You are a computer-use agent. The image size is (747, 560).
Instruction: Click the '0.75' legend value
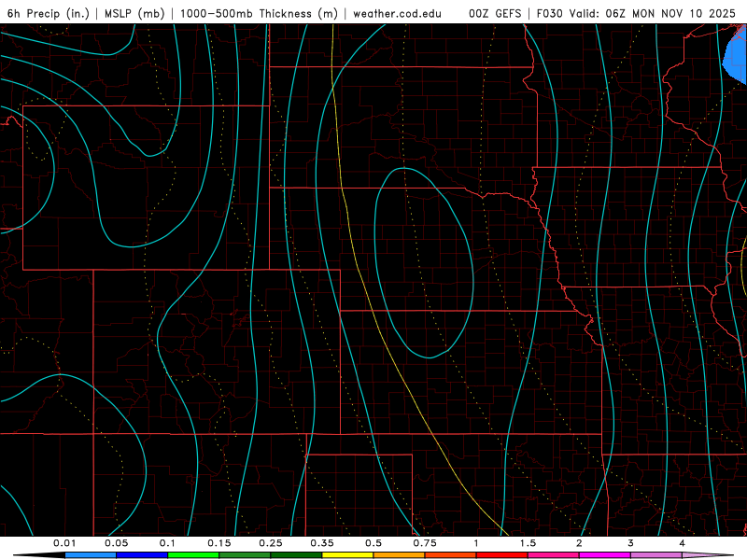tap(425, 543)
